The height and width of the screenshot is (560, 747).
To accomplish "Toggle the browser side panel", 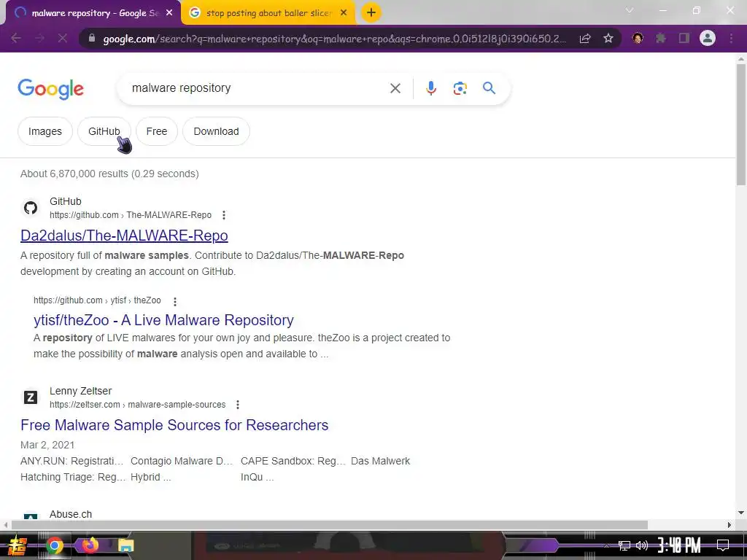I will 684,38.
